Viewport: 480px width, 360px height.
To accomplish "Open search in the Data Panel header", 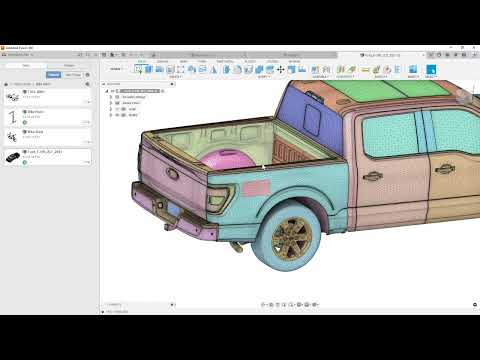I will pyautogui.click(x=88, y=54).
